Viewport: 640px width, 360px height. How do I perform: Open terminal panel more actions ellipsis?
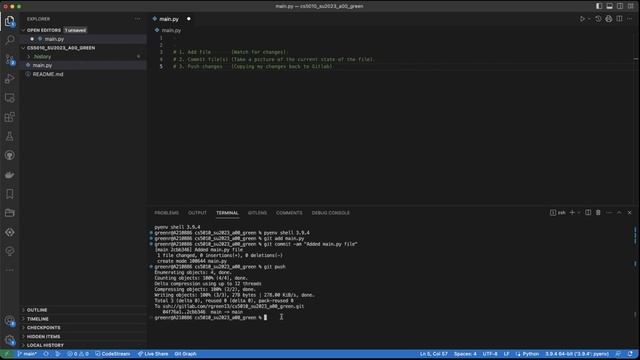point(609,213)
